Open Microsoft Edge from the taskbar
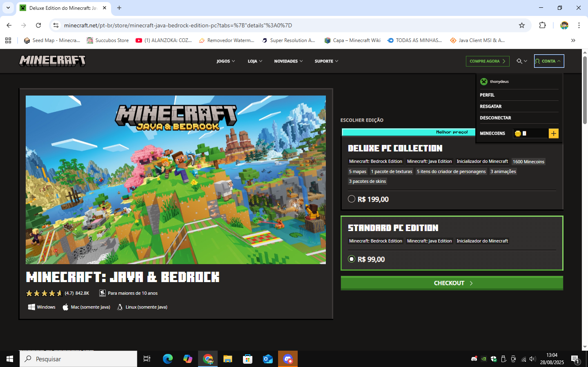This screenshot has width=588, height=367. tap(168, 359)
